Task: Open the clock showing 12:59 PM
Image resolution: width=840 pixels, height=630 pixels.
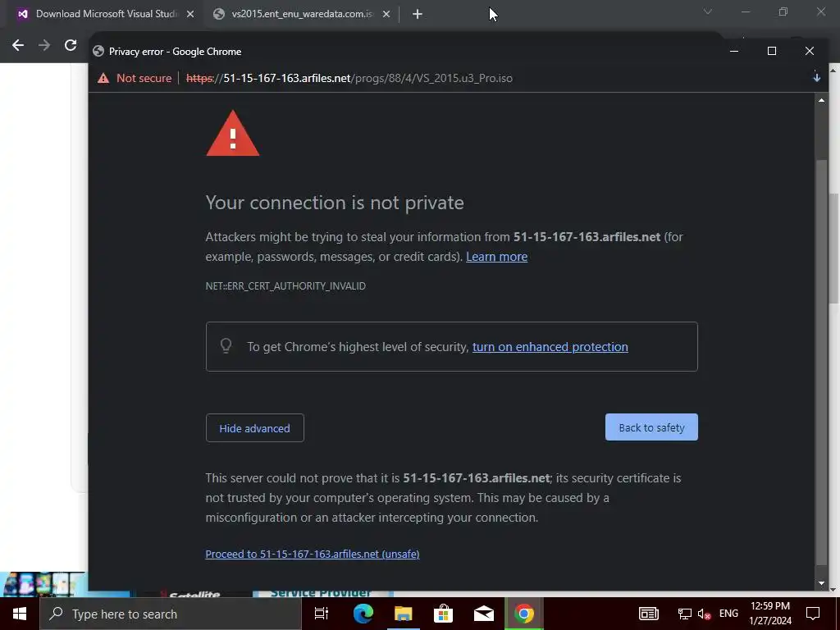Action: (770, 614)
